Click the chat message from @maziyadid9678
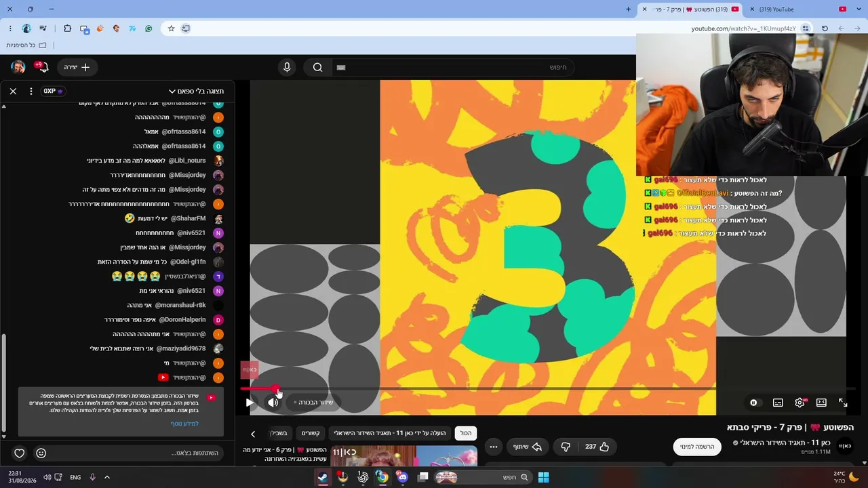 click(x=157, y=348)
